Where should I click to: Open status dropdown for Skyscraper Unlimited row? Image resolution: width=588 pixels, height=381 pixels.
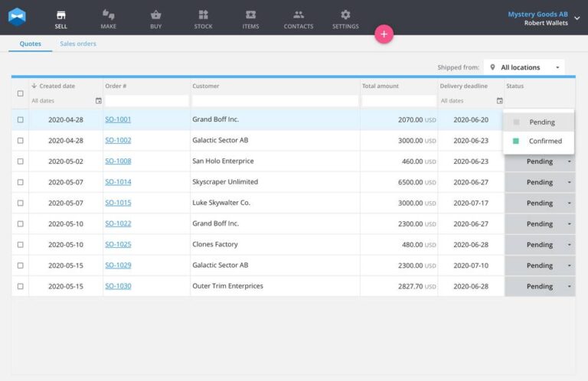point(569,182)
